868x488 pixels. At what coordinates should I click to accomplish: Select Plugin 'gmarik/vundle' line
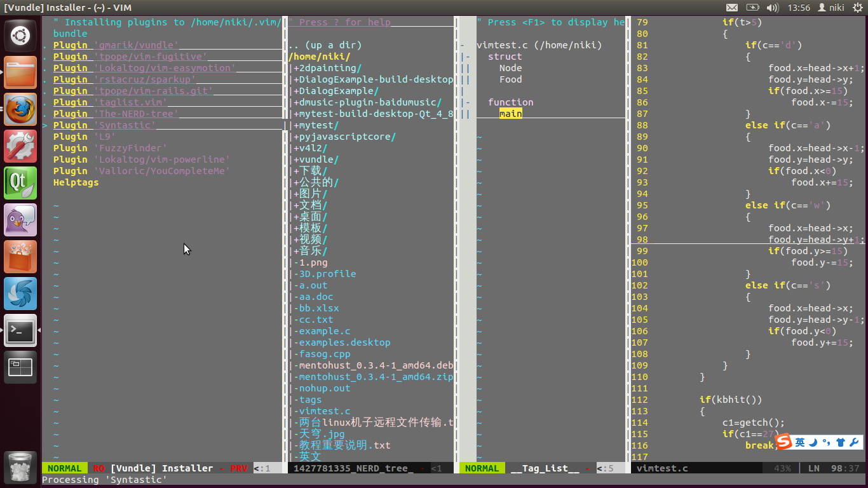116,45
